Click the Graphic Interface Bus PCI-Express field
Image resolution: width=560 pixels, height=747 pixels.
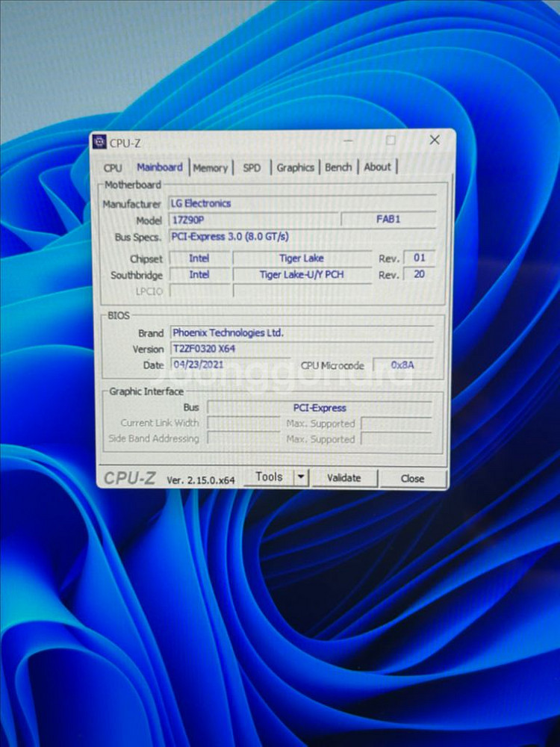(x=320, y=408)
